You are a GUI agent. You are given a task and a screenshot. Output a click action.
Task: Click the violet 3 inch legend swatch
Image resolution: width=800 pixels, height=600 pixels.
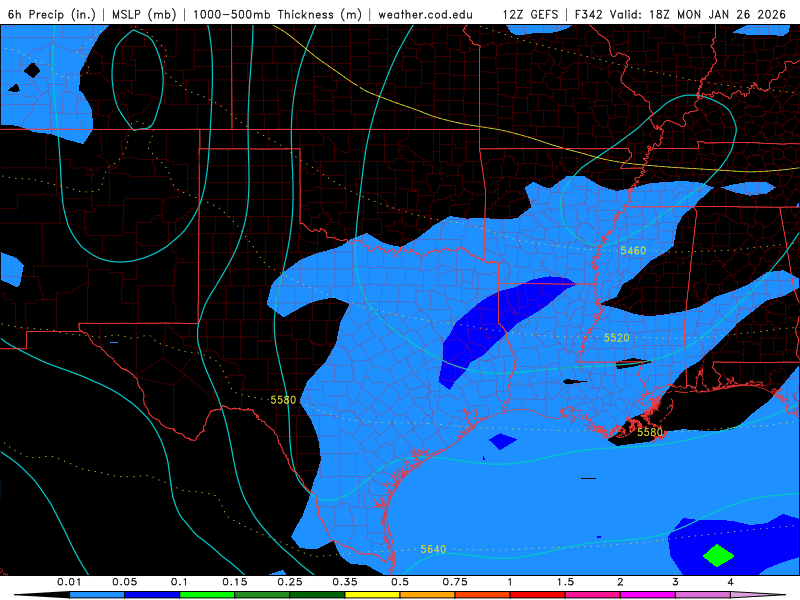[x=703, y=595]
